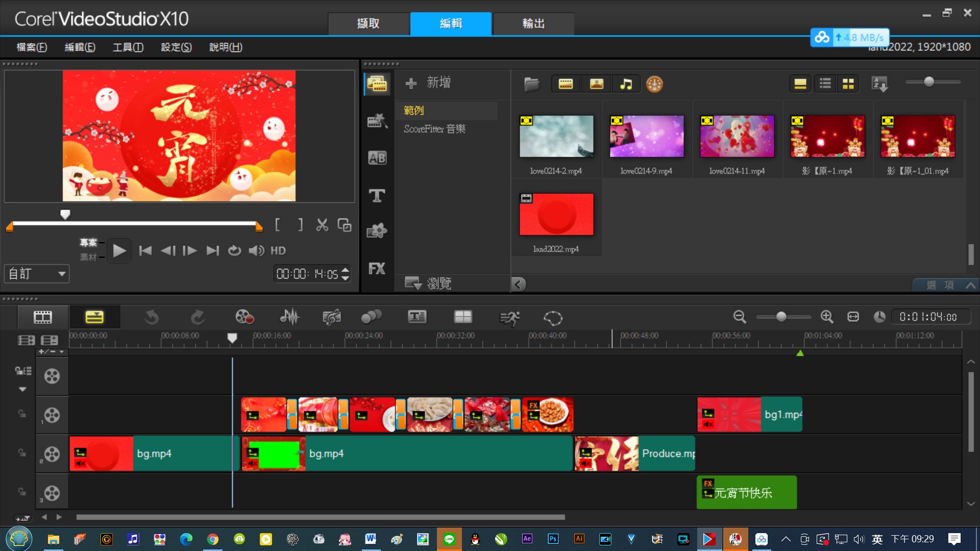Open the 檔案(F) menu

coord(32,47)
